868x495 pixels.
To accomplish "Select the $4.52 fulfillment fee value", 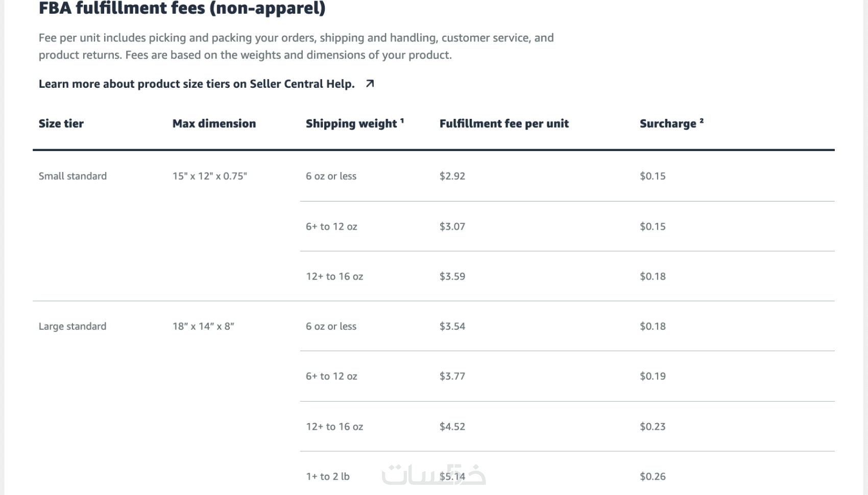I will click(452, 426).
